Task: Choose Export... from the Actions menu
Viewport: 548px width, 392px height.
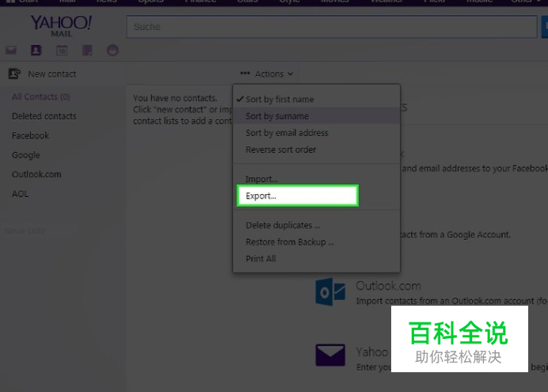Action: click(x=298, y=196)
